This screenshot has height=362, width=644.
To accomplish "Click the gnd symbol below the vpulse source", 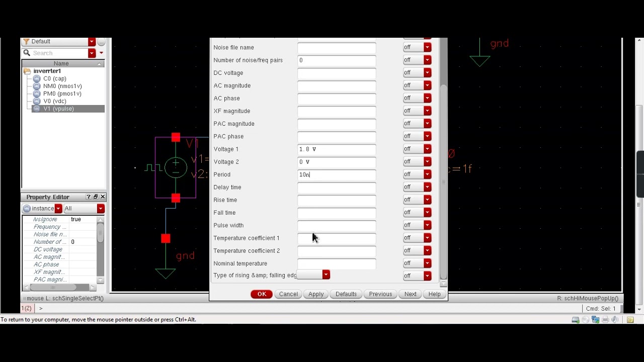I will [166, 273].
